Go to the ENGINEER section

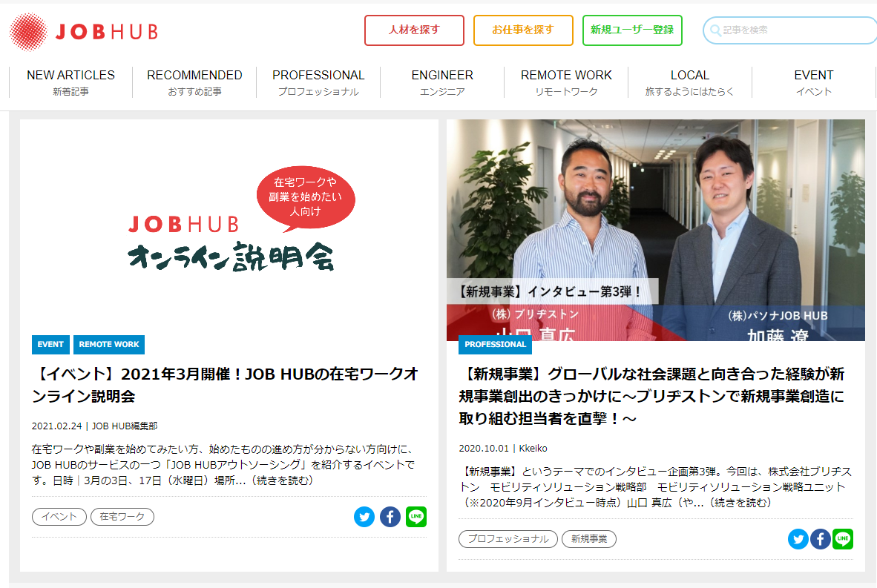coord(442,82)
